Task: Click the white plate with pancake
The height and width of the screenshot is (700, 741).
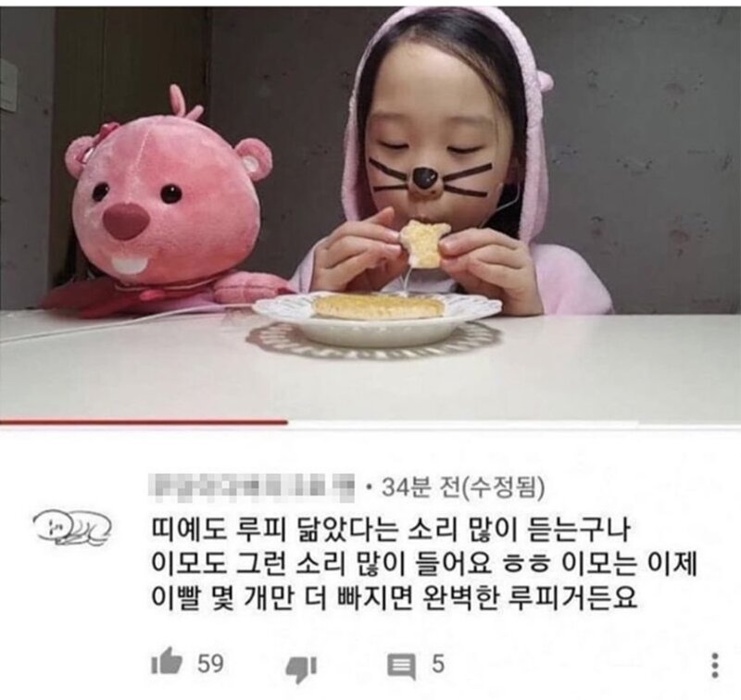Action: (376, 319)
